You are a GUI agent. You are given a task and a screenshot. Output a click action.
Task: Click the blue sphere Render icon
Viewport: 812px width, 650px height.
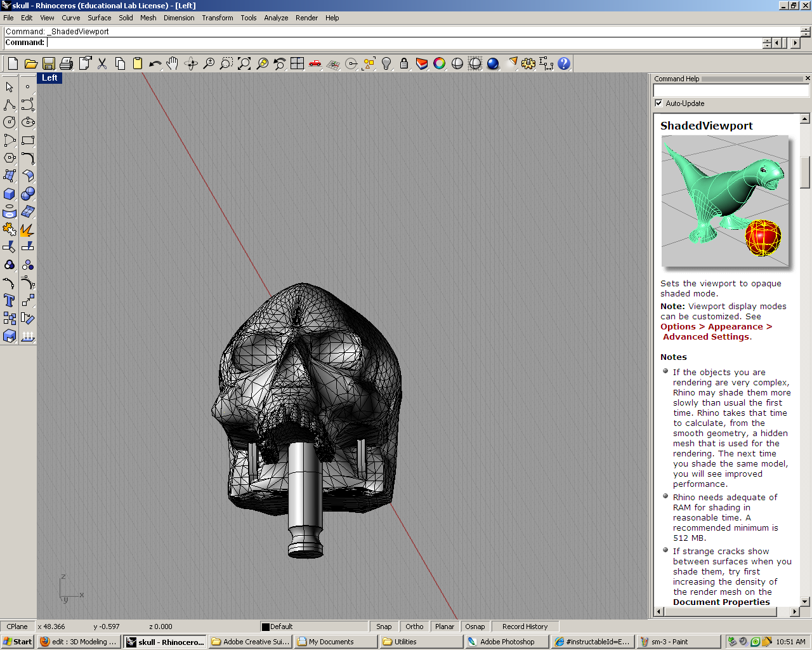pos(493,63)
